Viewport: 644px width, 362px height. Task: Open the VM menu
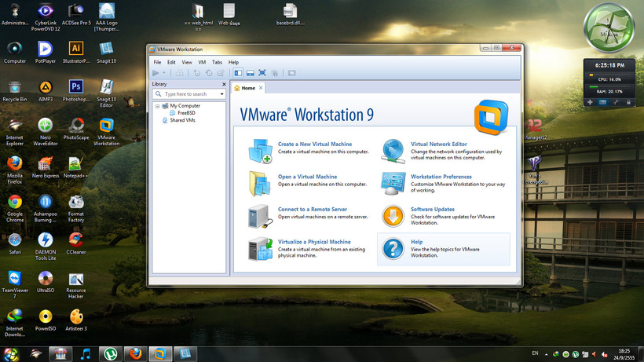[202, 62]
